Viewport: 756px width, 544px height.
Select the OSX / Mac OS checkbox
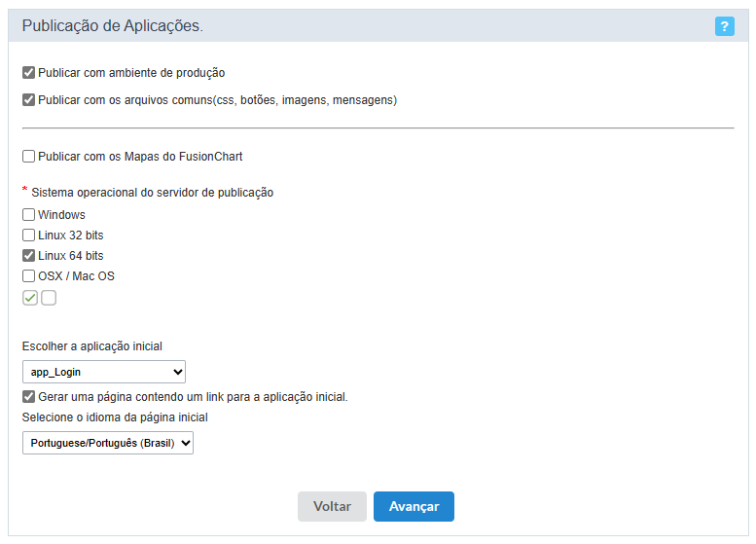29,276
